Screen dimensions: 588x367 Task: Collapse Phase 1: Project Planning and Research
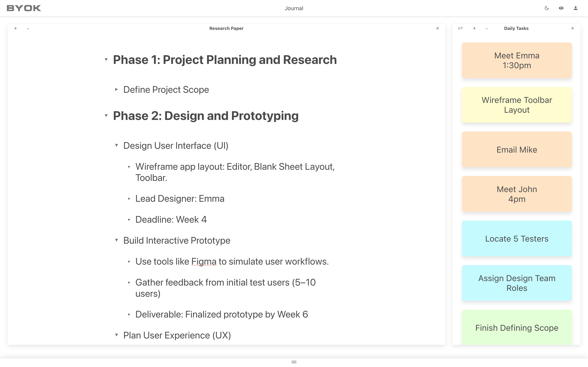pos(106,59)
